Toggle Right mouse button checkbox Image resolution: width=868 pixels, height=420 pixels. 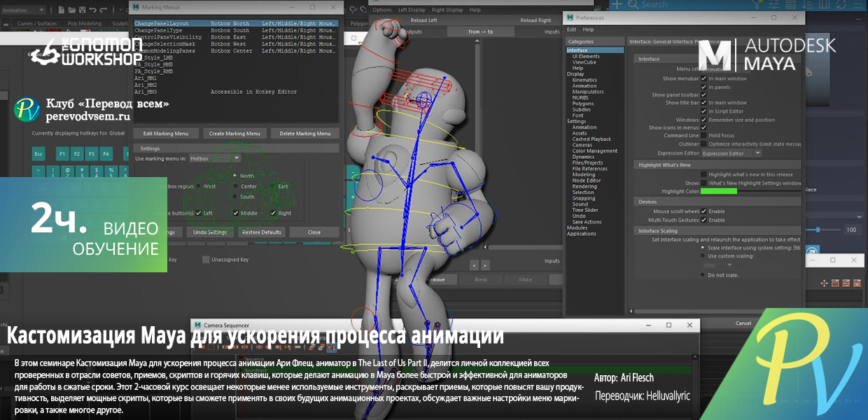(272, 213)
